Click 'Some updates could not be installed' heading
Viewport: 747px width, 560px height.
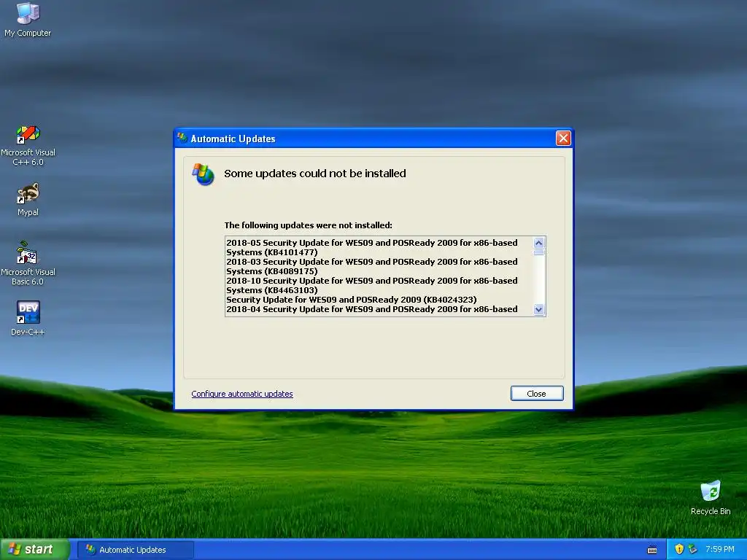pos(315,174)
